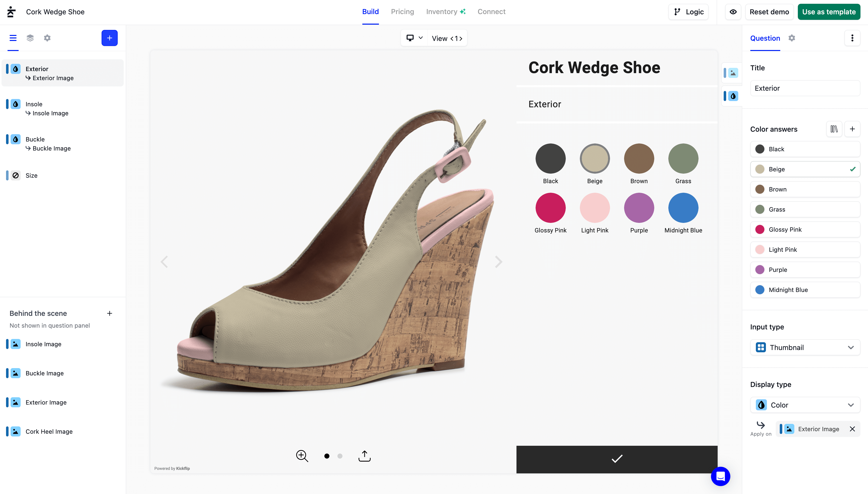Toggle the preview eye icon
The image size is (868, 494).
tap(733, 12)
